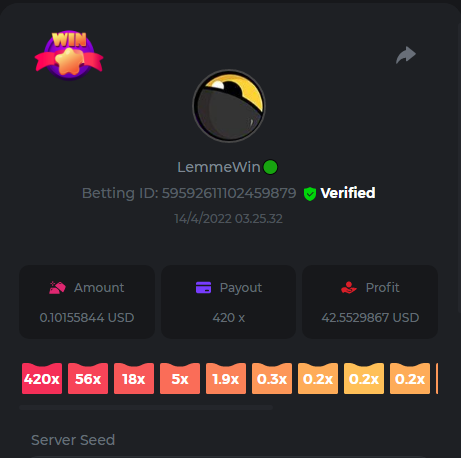This screenshot has height=458, width=461.
Task: Click the green Verified shield icon
Action: point(310,194)
